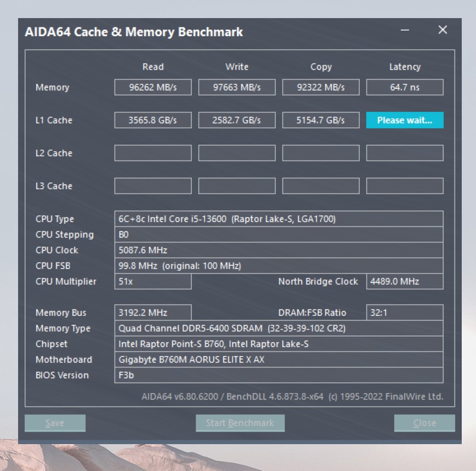Click the Write column header
The width and height of the screenshot is (476, 471).
tap(237, 67)
